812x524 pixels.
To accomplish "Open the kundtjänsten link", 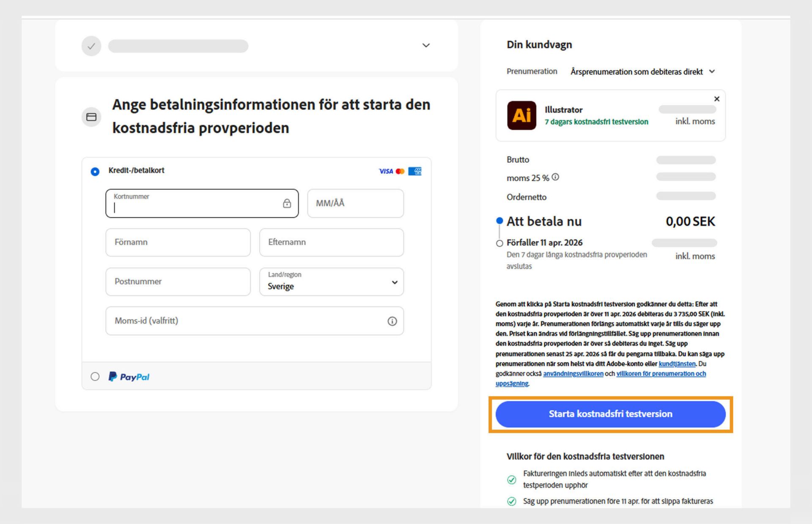I will pos(677,364).
